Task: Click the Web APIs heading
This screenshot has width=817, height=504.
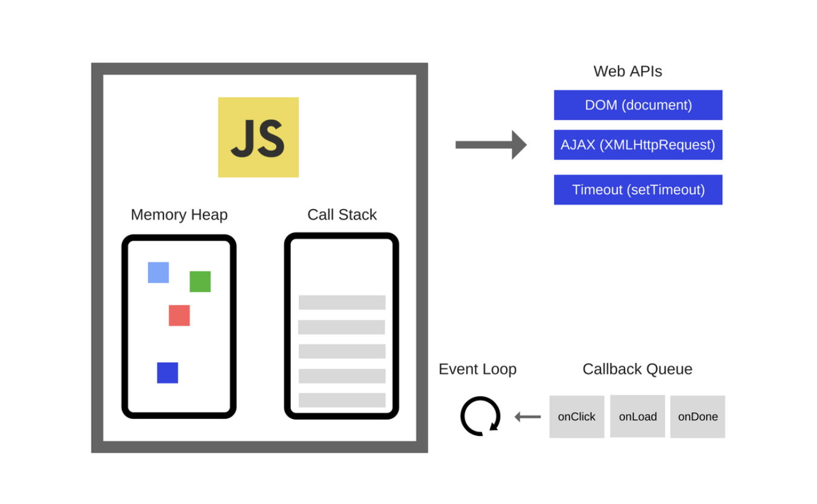Action: pos(628,71)
